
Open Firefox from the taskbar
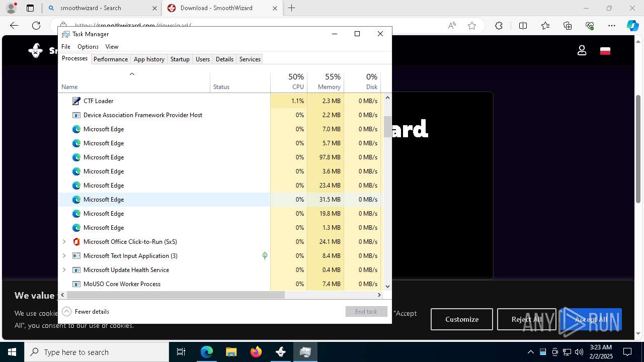coord(256,352)
